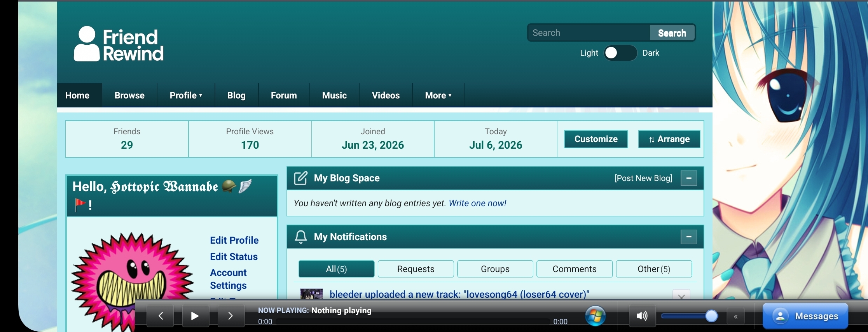Click the blog pencil icon
Image resolution: width=868 pixels, height=332 pixels.
[300, 178]
